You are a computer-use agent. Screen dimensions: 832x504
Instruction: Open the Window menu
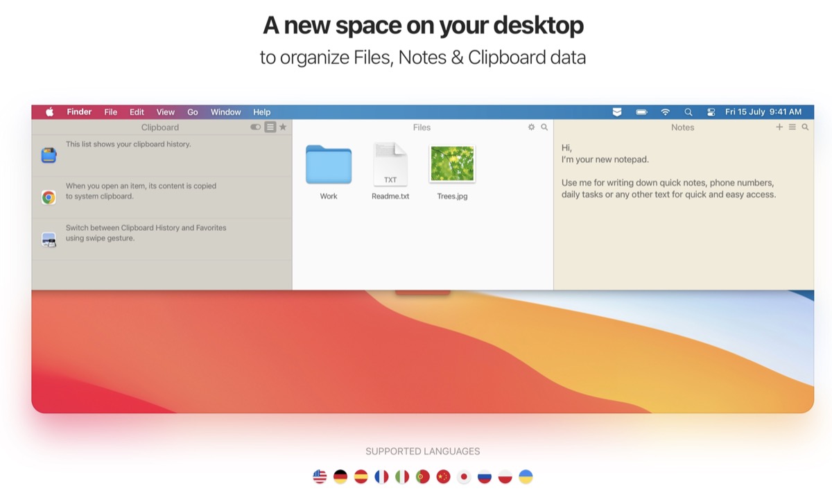click(225, 112)
